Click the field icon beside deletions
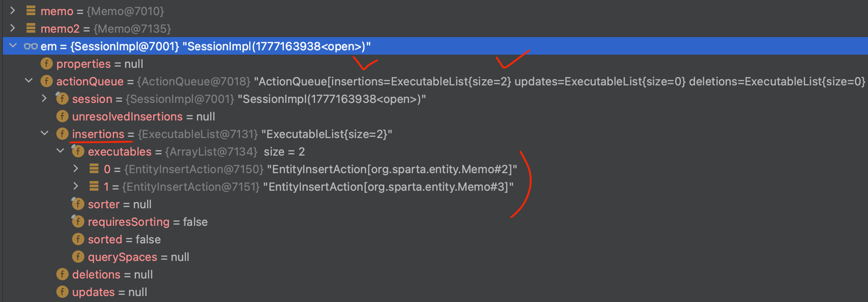Viewport: 868px width, 302px height. pyautogui.click(x=62, y=274)
